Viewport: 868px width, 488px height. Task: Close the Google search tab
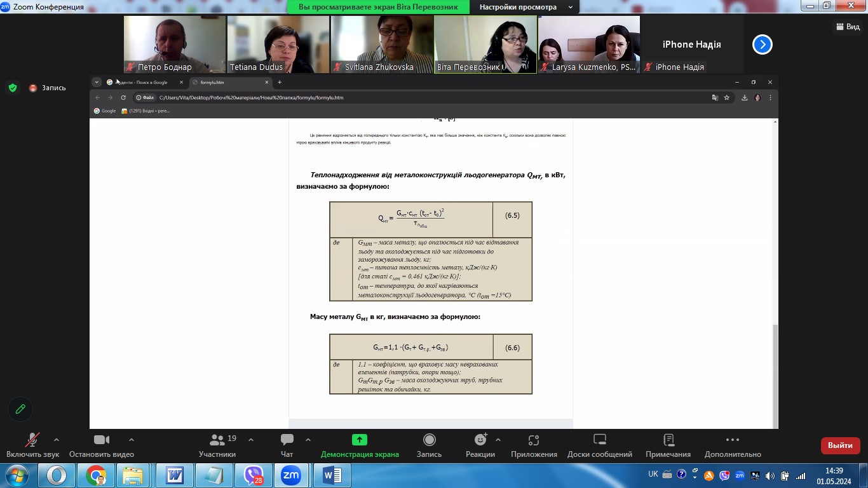point(182,82)
